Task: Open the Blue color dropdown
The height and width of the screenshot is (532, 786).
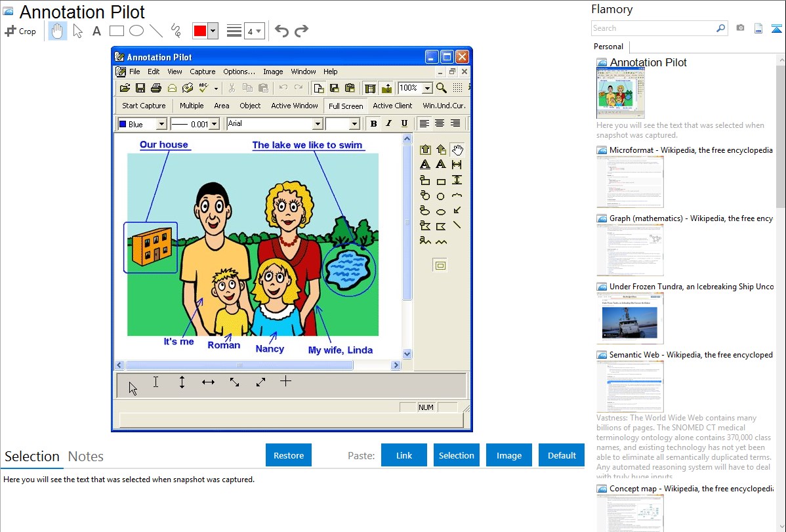Action: coord(161,124)
